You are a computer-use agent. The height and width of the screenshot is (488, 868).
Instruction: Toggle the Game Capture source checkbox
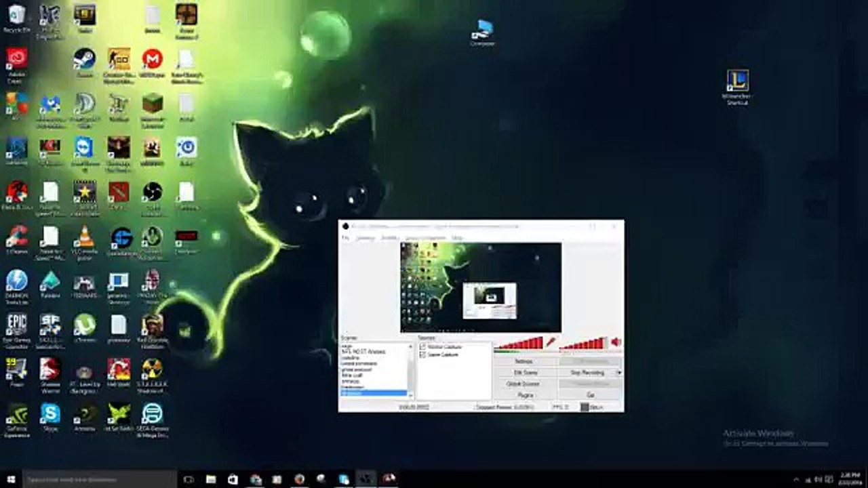(x=422, y=354)
